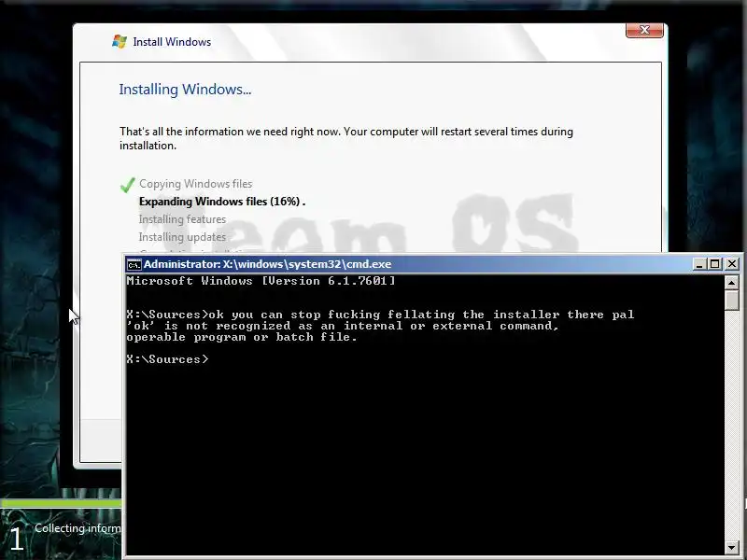Click 'Collecting information' stage label at bottom
This screenshot has height=560, width=747.
pos(78,528)
